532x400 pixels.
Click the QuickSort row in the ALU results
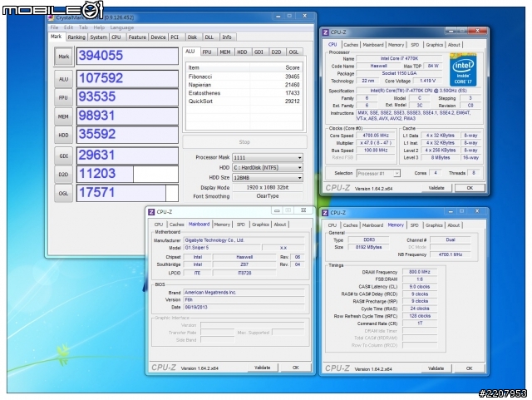tap(244, 101)
